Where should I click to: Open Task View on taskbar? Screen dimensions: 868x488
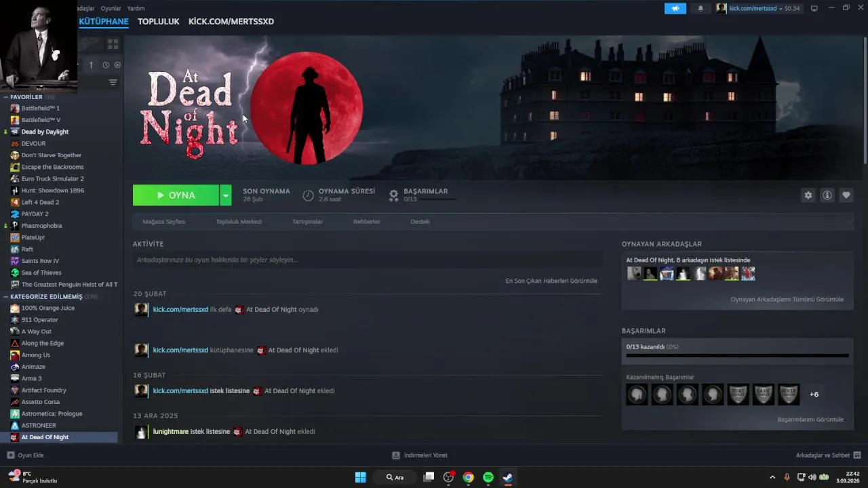[x=429, y=477]
